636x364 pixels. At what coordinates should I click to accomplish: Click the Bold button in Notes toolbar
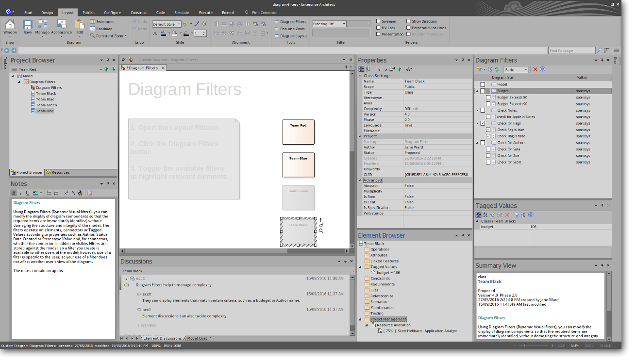pos(14,193)
